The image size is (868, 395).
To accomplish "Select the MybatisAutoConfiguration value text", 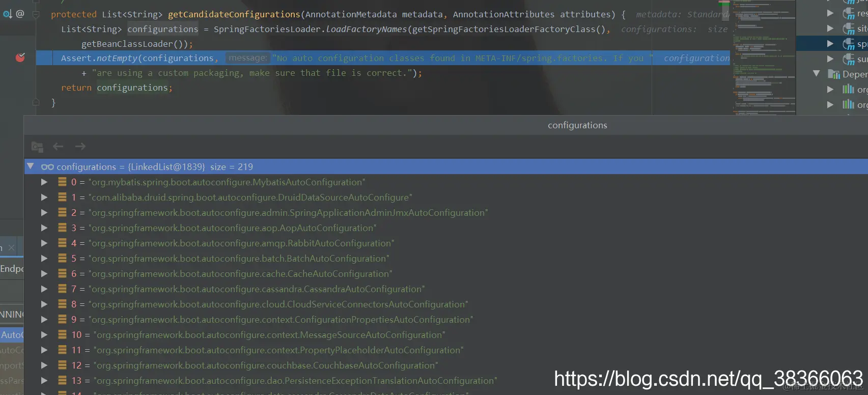I will click(x=227, y=182).
